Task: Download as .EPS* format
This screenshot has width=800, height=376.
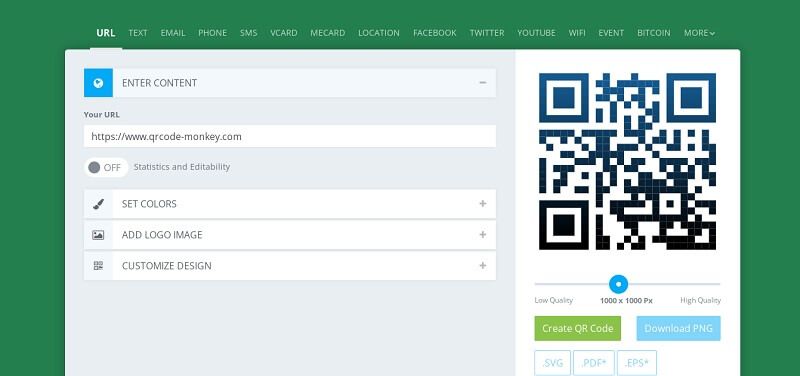Action: 637,363
